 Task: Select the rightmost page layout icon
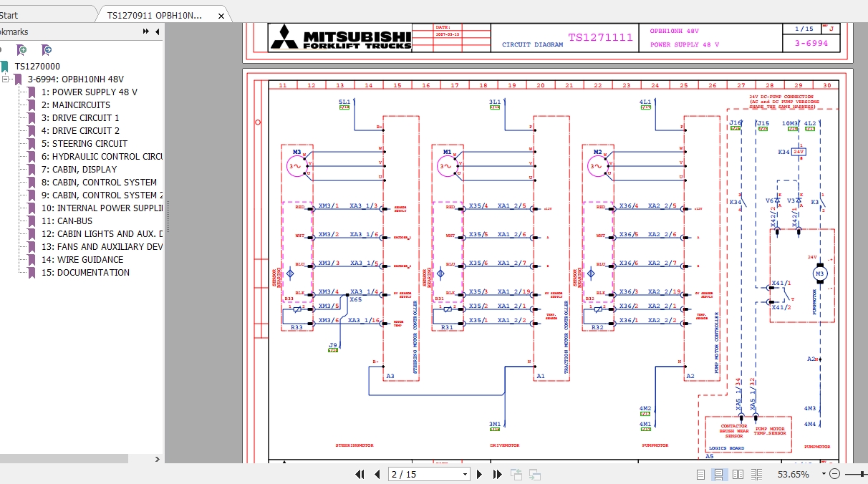pos(756,474)
